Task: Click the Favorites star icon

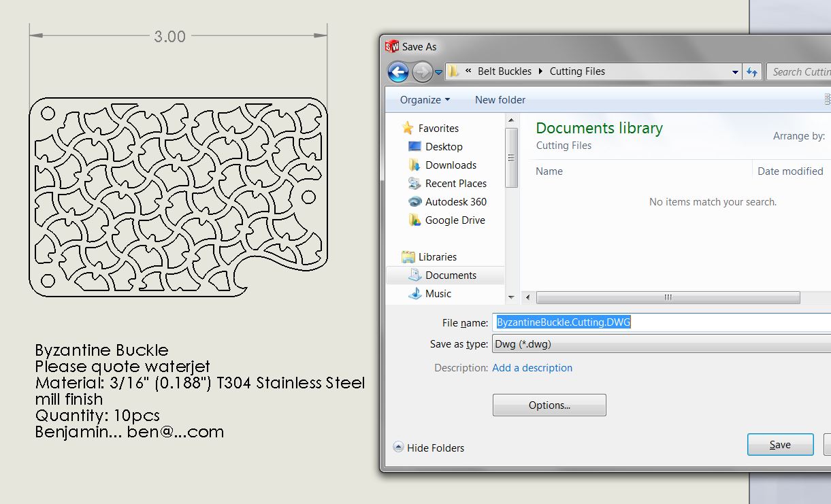Action: (408, 128)
